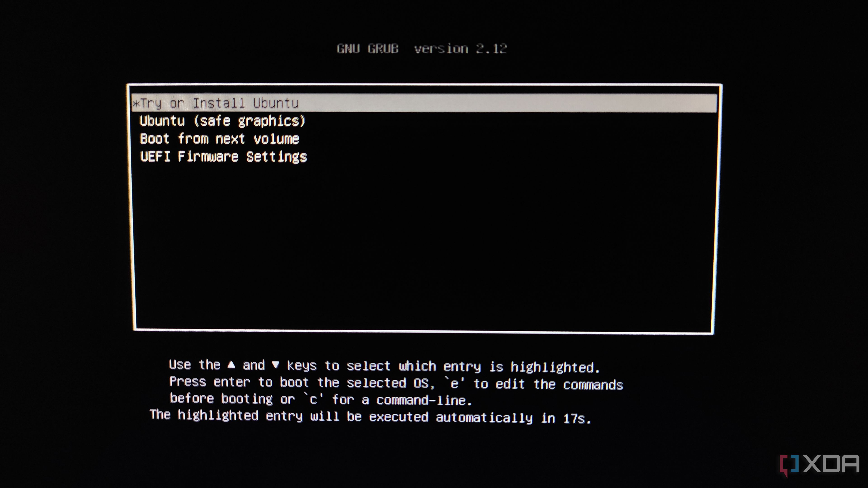Screen dimensions: 868x488
Task: Click the 'e' edit key hint
Action: tap(454, 384)
